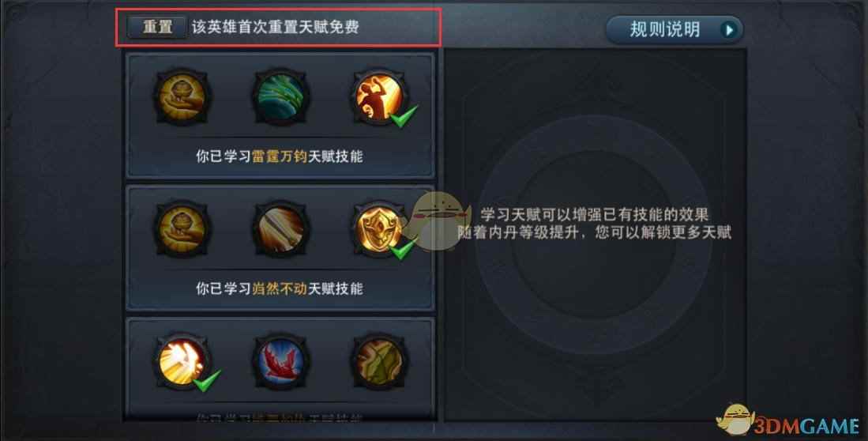The image size is (868, 441).
Task: Select the golden hand talent in second row
Action: [182, 229]
